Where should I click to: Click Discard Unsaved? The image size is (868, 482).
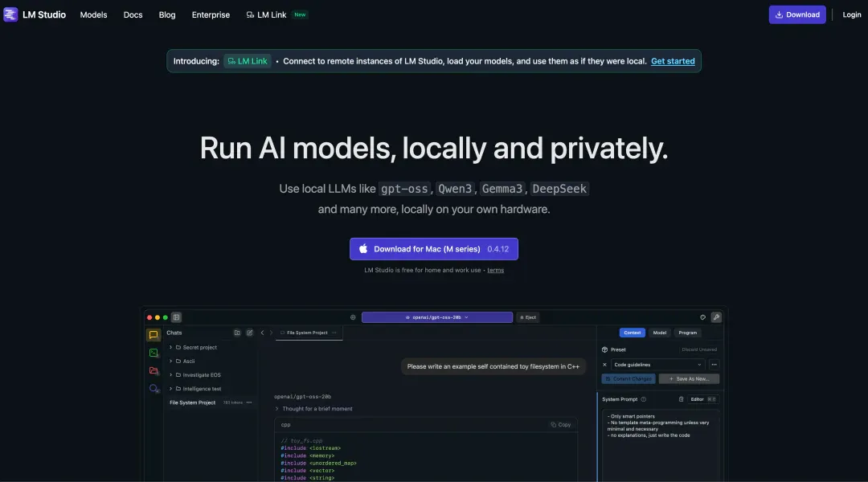699,349
